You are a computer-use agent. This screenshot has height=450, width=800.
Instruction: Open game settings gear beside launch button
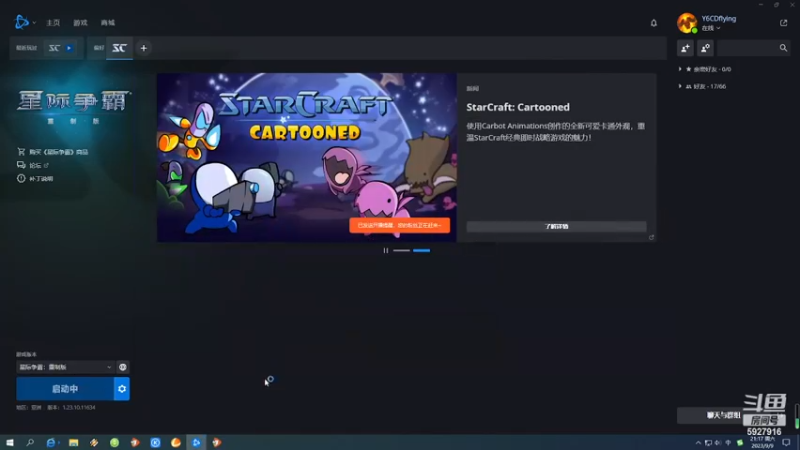tap(121, 389)
